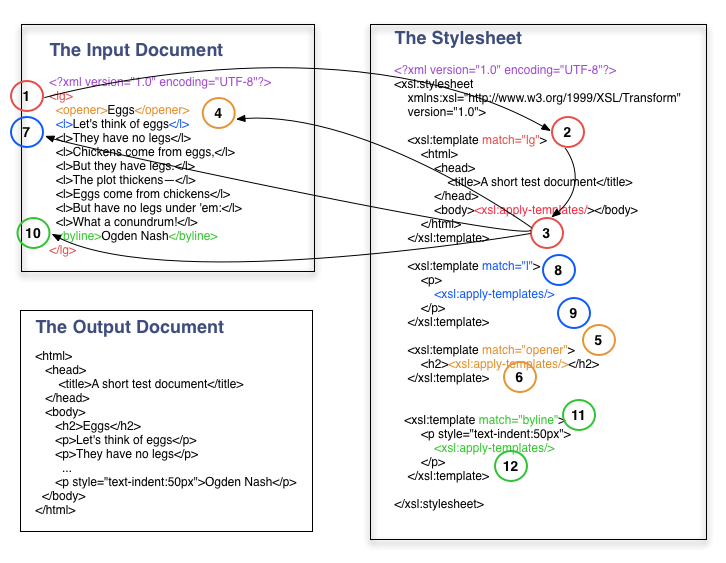This screenshot has height=563, width=726.
Task: Select the xmlns:xsl namespace URL line
Action: (x=544, y=98)
